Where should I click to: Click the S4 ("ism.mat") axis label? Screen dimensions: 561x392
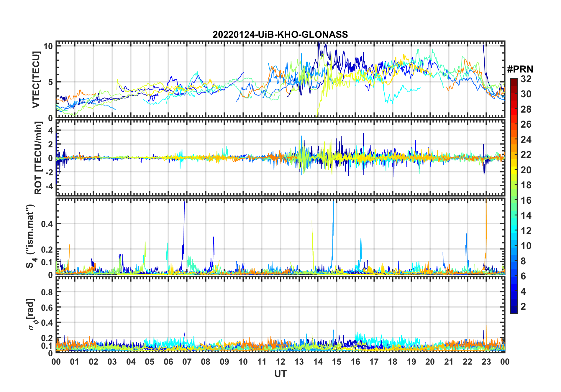pyautogui.click(x=31, y=236)
